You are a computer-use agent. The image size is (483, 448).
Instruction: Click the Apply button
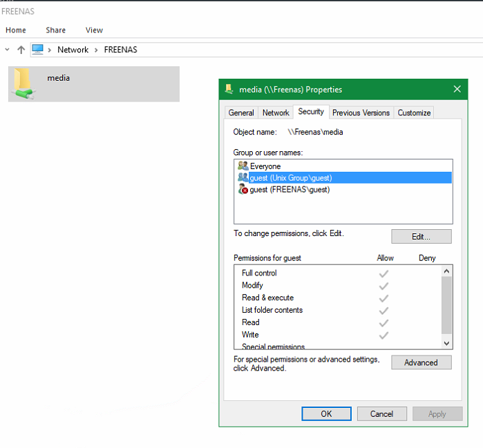[x=437, y=414]
